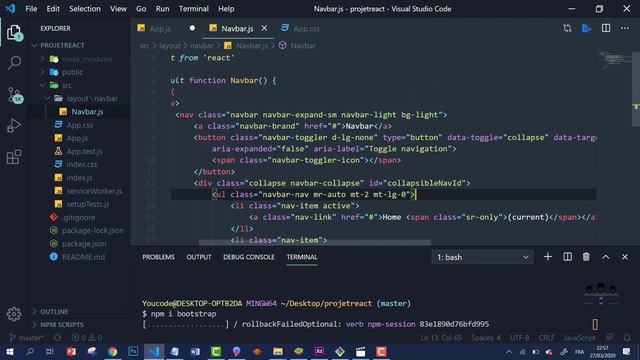The image size is (640, 360).
Task: Open Photoshop from the taskbar
Action: (x=133, y=351)
